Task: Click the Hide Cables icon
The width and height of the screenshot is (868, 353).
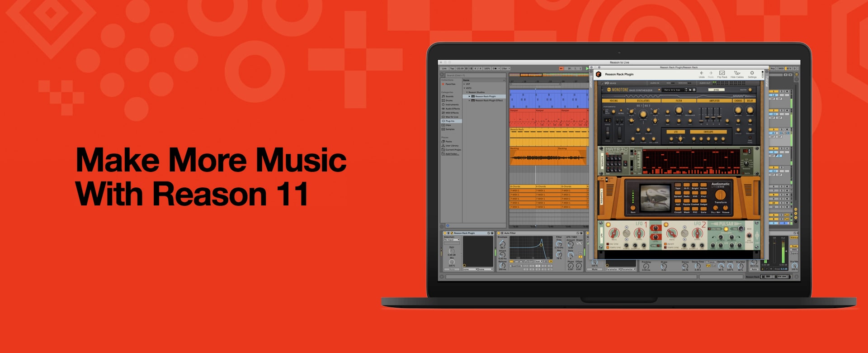Action: pos(737,73)
